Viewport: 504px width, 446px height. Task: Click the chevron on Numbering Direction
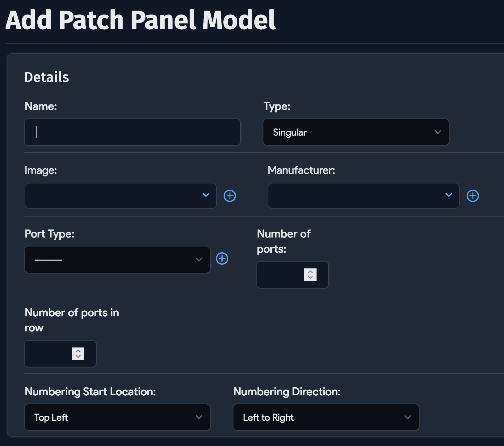pyautogui.click(x=408, y=417)
